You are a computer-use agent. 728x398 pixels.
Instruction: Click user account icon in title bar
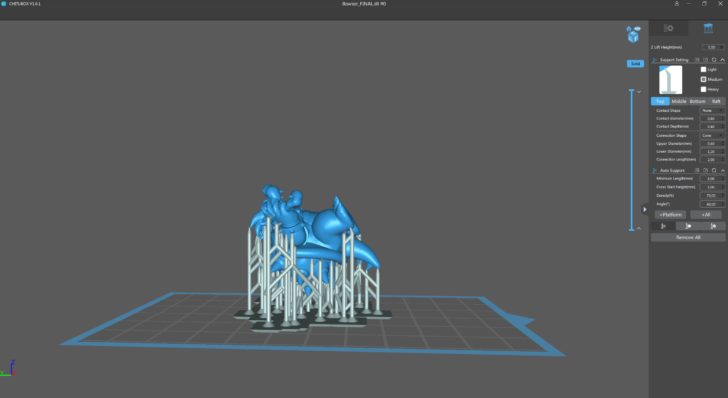tap(676, 4)
